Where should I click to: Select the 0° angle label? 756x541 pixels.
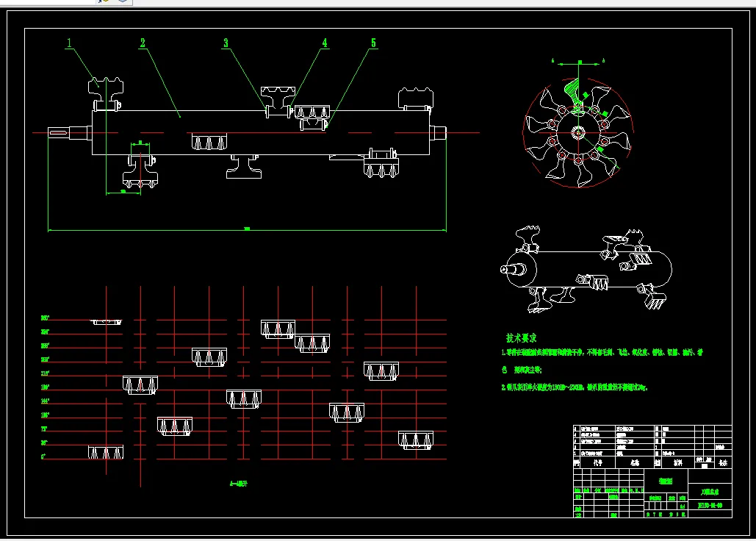pos(43,456)
